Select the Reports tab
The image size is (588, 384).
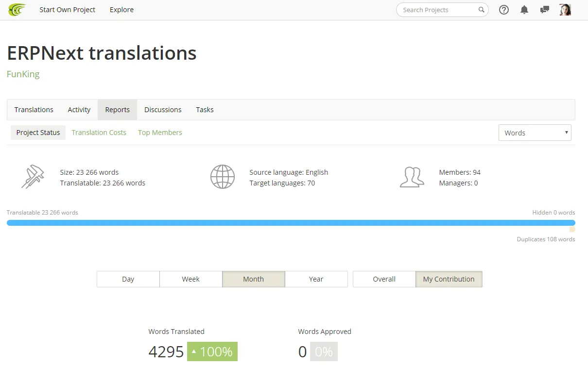[x=118, y=110]
